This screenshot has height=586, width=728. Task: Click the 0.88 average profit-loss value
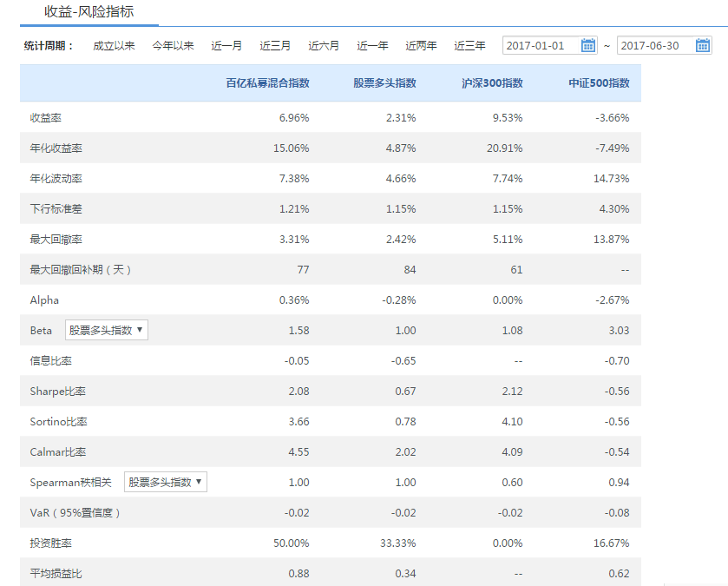[298, 574]
